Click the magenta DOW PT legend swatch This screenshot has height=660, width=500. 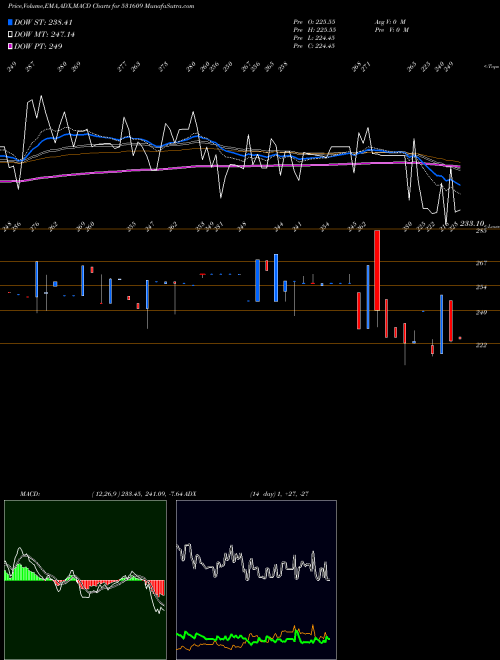(x=10, y=46)
